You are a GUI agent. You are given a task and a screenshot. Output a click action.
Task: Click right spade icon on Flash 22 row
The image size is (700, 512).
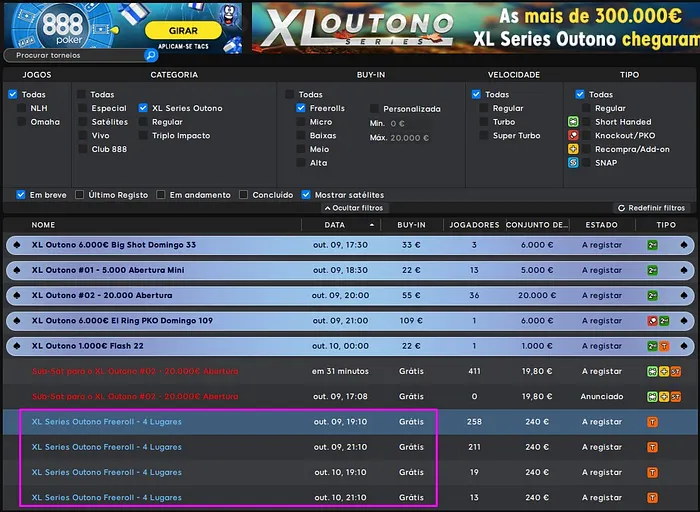pyautogui.click(x=684, y=346)
